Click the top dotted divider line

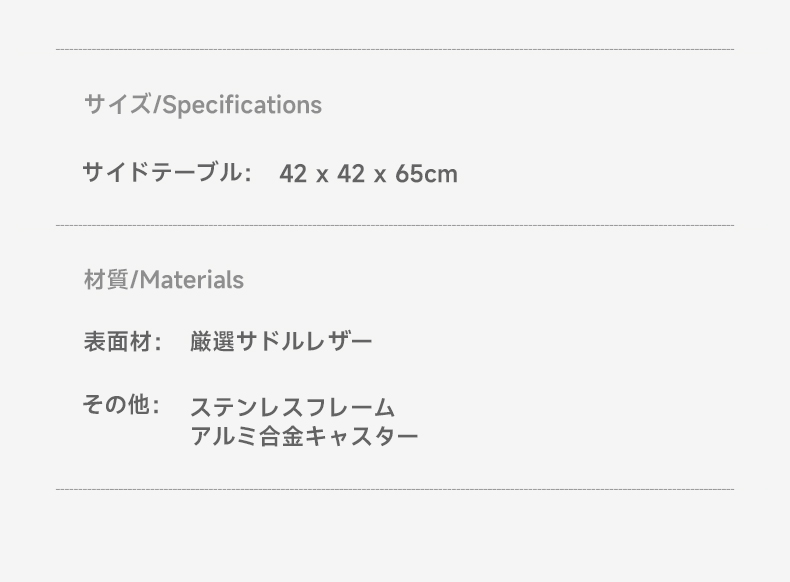(395, 49)
